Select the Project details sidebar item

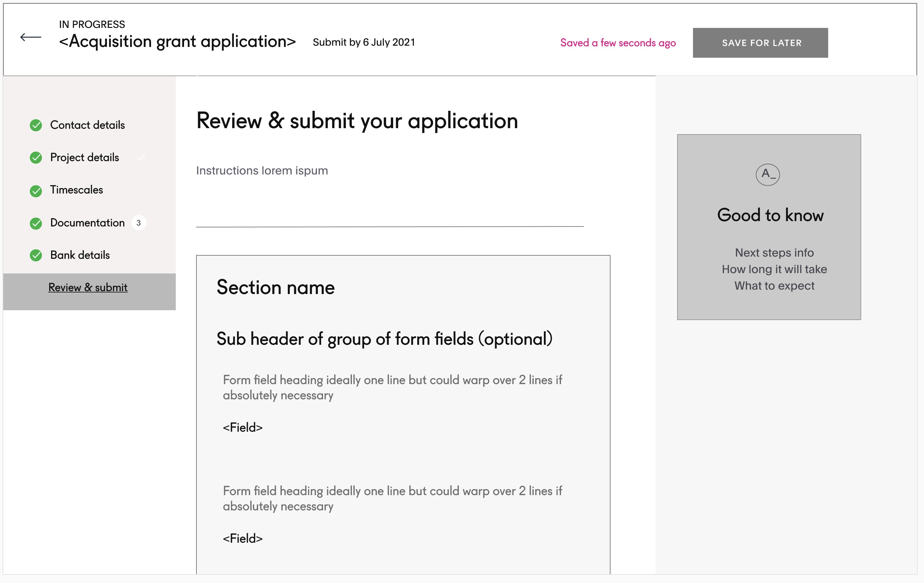click(x=84, y=156)
